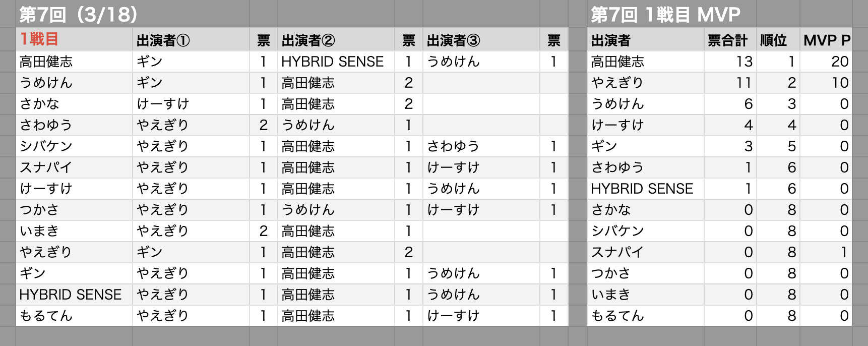Click the 出演者③ column header

click(x=481, y=39)
